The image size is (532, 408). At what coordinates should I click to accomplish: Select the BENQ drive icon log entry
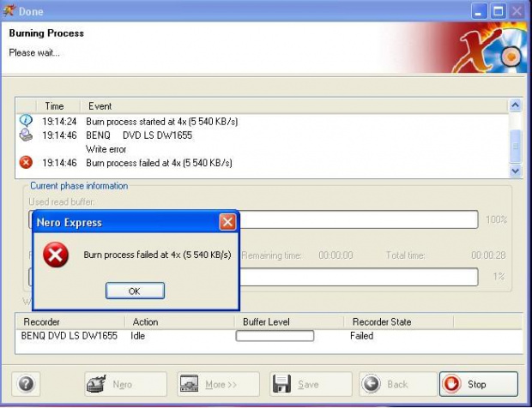[x=26, y=135]
